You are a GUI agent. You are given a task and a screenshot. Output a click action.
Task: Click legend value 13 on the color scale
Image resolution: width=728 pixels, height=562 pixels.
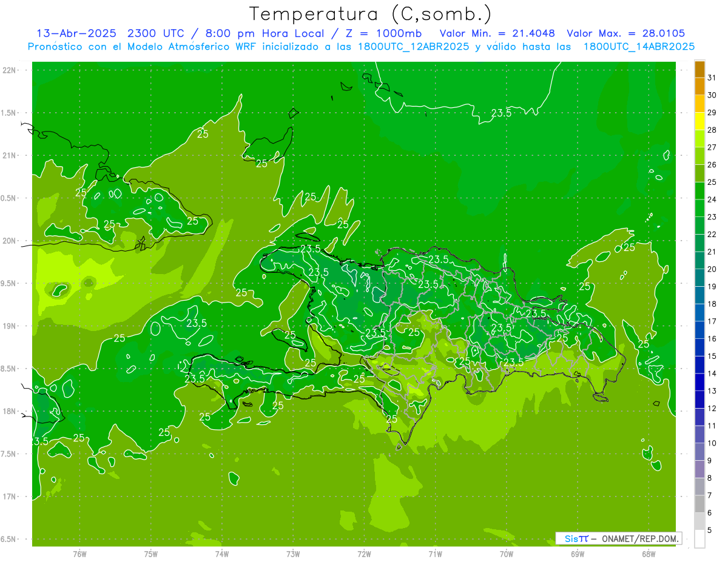[712, 391]
